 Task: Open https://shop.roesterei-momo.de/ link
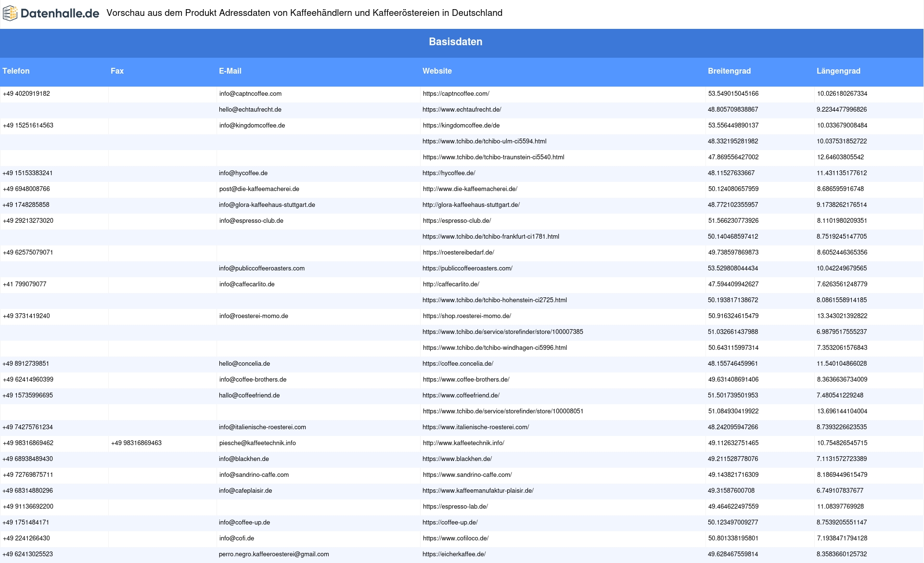(467, 316)
